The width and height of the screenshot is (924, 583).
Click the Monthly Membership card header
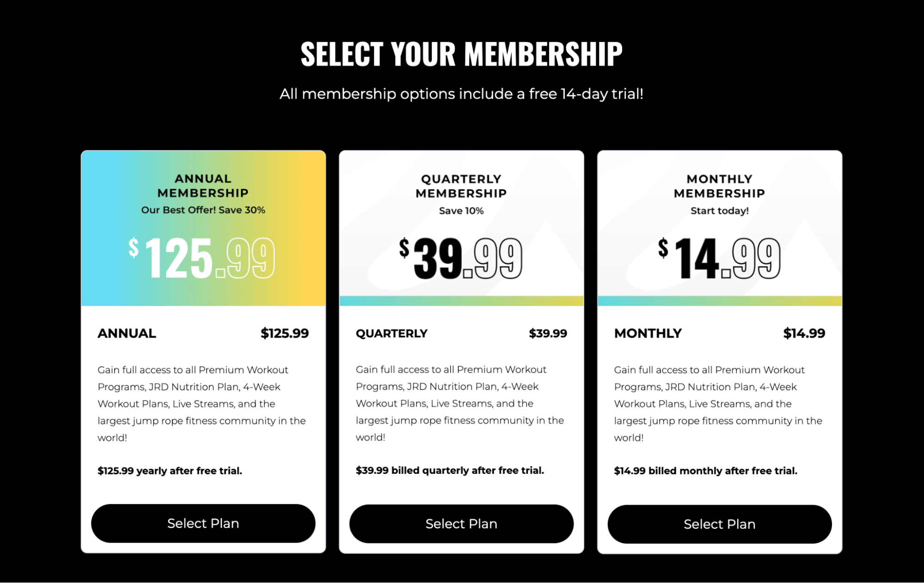[x=719, y=186]
